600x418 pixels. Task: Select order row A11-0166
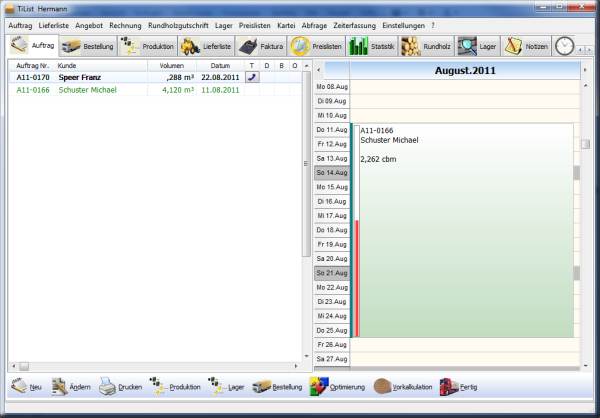[x=155, y=90]
